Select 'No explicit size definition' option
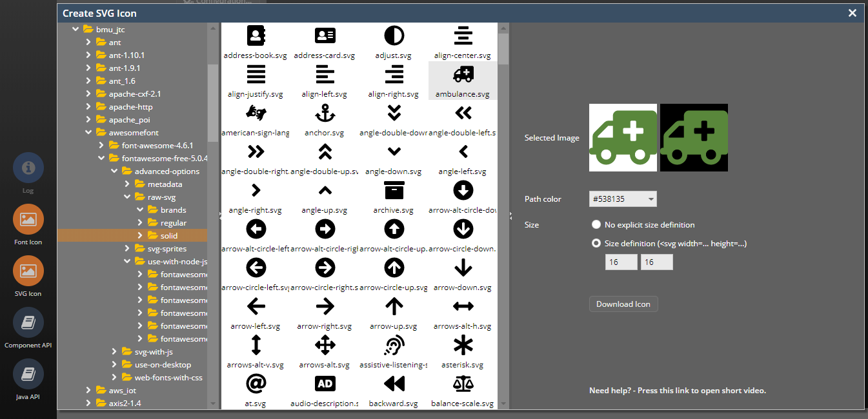 596,225
